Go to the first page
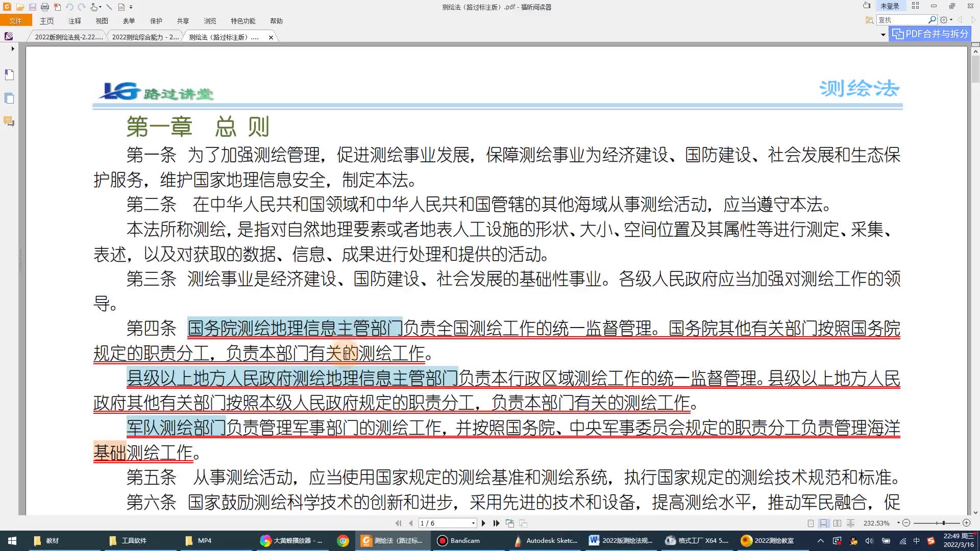The width and height of the screenshot is (980, 551). pos(398,523)
